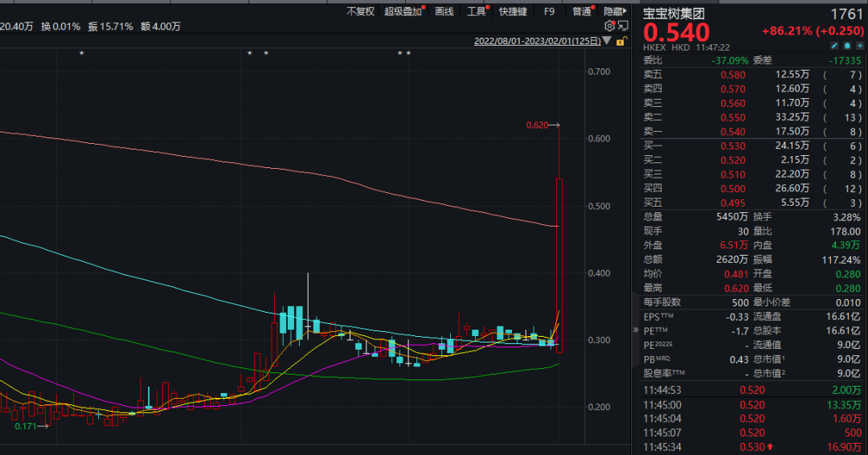Image resolution: width=868 pixels, height=455 pixels.
Task: Open the chart settings gear icon
Action: 609,26
